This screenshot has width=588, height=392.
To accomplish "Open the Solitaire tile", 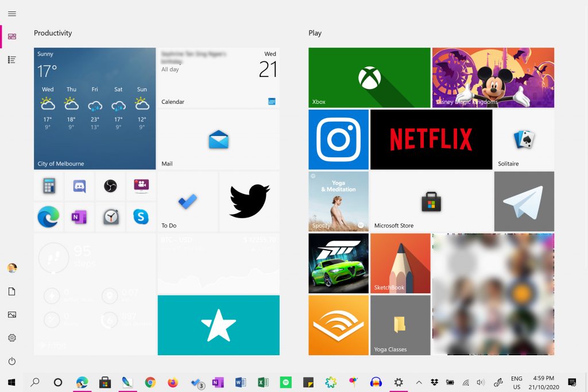I will click(x=524, y=139).
